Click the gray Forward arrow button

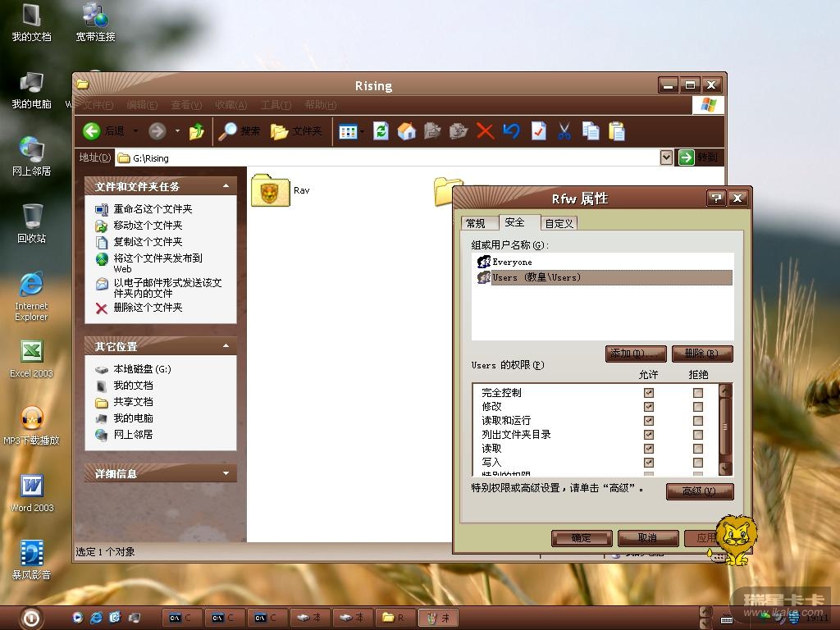pos(157,130)
